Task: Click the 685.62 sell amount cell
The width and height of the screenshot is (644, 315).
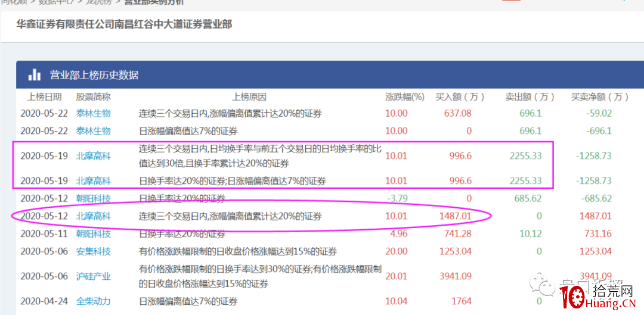Action: [x=528, y=199]
